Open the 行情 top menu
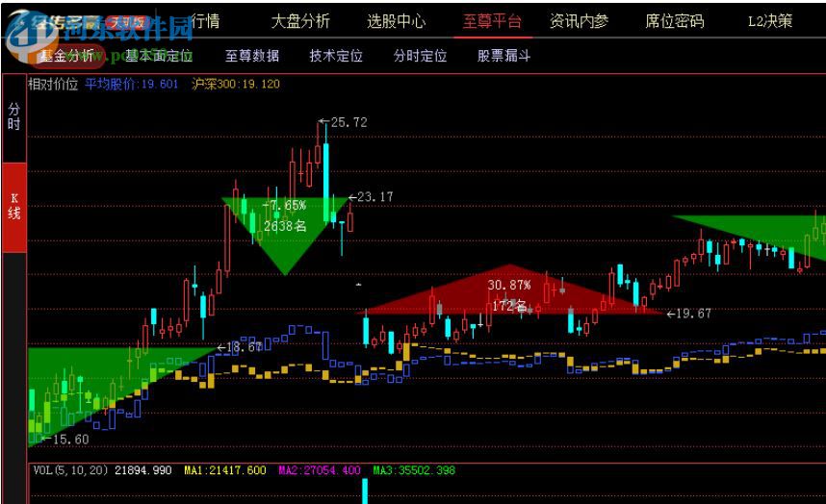This screenshot has height=504, width=826. click(205, 21)
